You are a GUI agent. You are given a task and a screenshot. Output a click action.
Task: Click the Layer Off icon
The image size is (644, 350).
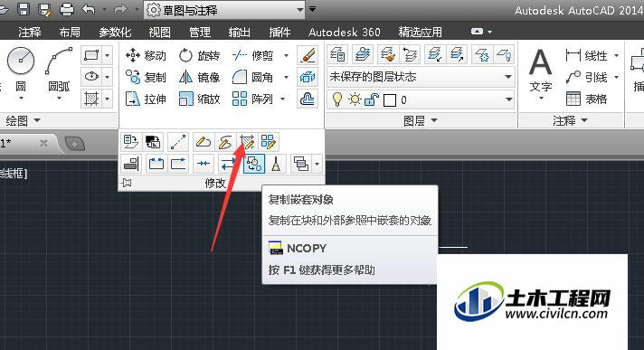(504, 54)
